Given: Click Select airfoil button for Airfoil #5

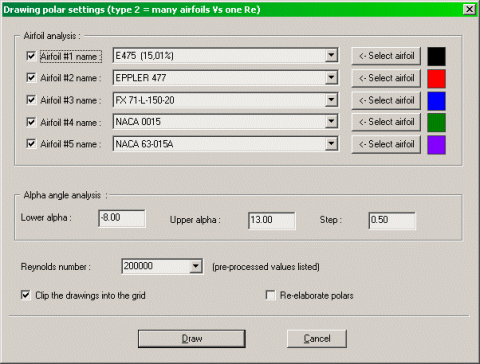Looking at the screenshot, I should click(x=386, y=144).
